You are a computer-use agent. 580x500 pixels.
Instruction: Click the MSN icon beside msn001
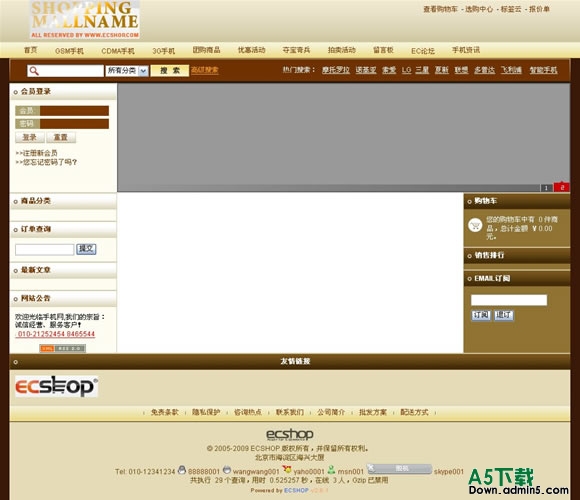[x=331, y=470]
